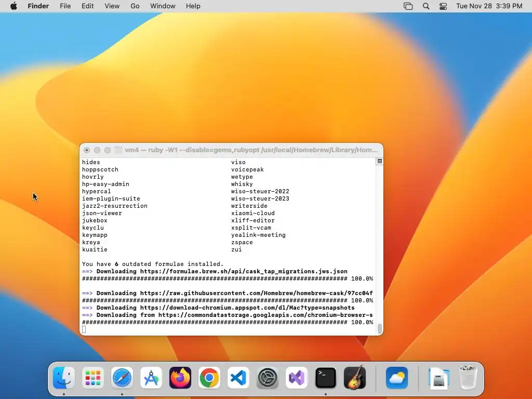Viewport: 532px width, 399px height.
Task: Open the Help menu
Action: coord(193,6)
